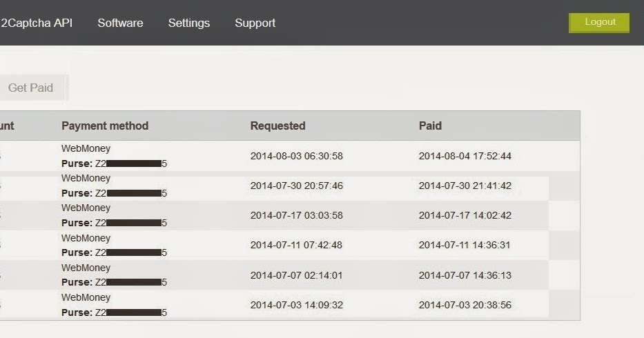Screen dimensions: 644x338
Task: Select the Support menu item
Action: coord(255,23)
